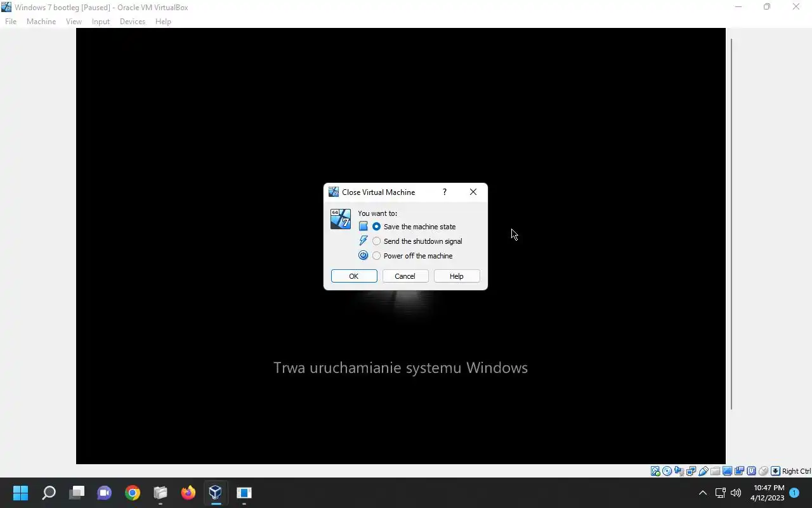Click hard disk activity icon in status bar

click(x=655, y=471)
